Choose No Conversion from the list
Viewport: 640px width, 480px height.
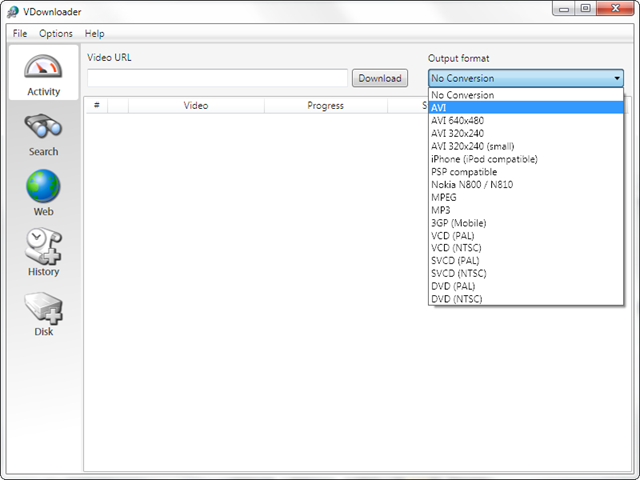pyautogui.click(x=526, y=95)
